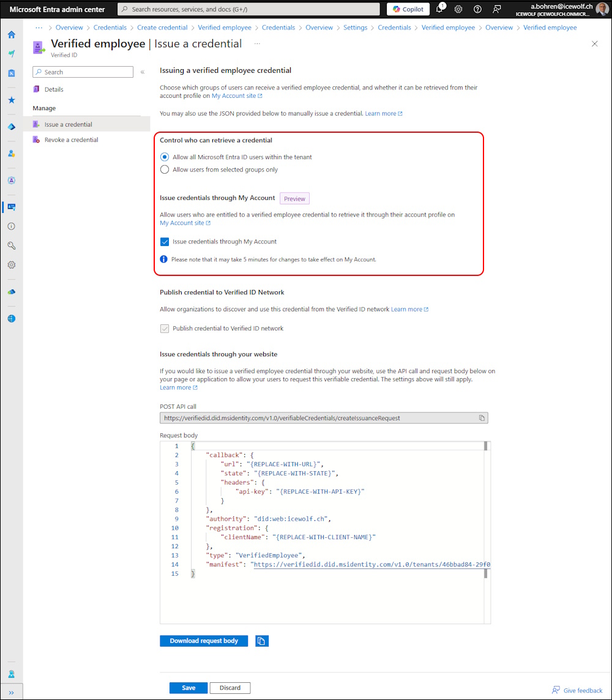Open Learn more link under website issuance

tap(179, 388)
